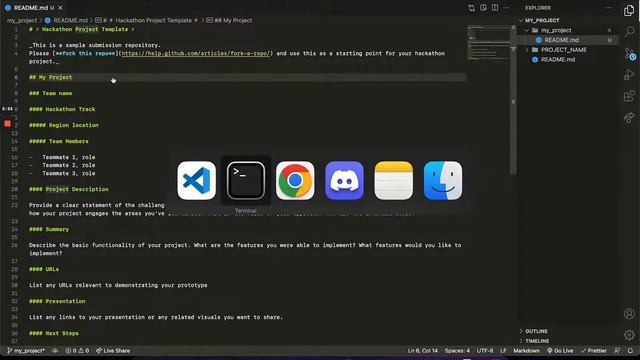Click the '### Team name' heading line
The width and height of the screenshot is (640, 360).
51,93
